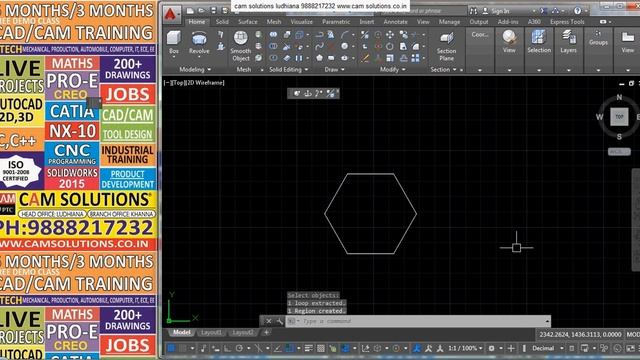
Task: Click the [2D Wireframe] visual style control
Action: coord(204,82)
